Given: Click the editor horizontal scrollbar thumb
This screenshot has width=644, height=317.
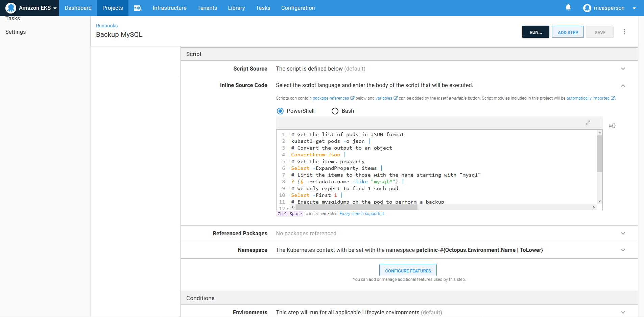Looking at the screenshot, I should pyautogui.click(x=356, y=207).
